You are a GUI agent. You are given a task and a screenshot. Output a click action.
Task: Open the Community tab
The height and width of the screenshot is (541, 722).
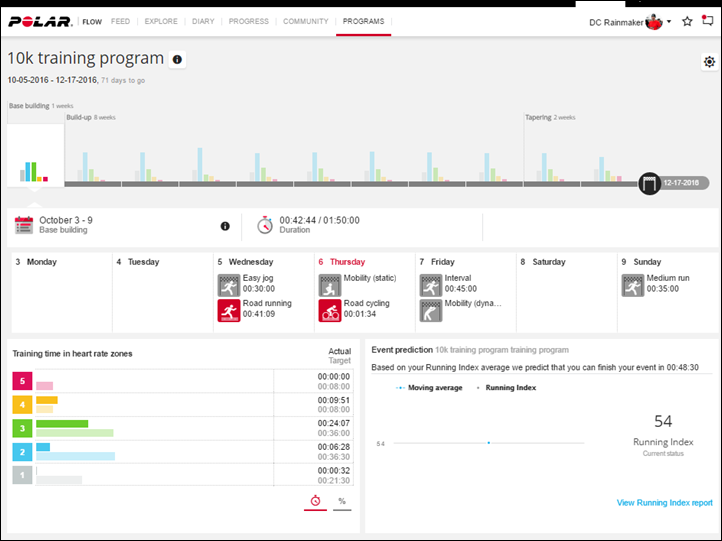(x=305, y=21)
